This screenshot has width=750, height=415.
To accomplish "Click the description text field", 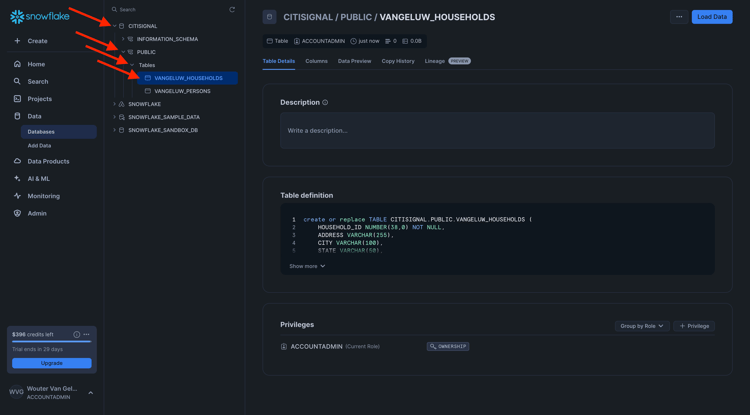I will click(497, 131).
